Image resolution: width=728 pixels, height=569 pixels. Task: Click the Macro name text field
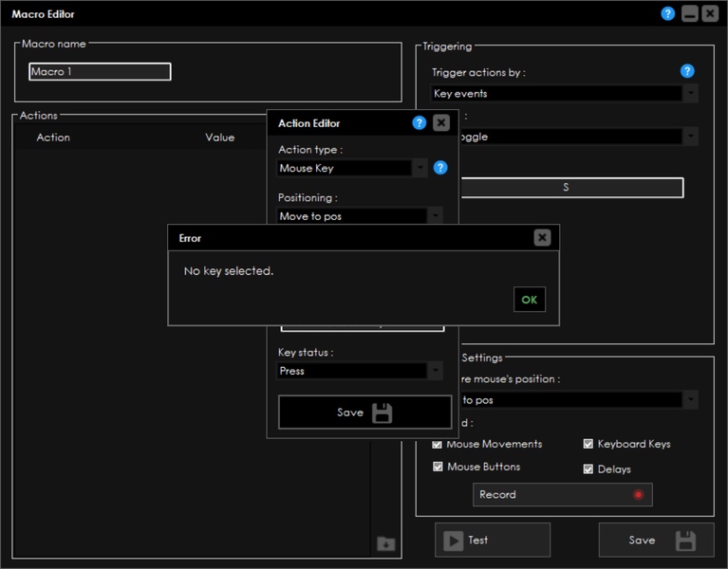100,72
